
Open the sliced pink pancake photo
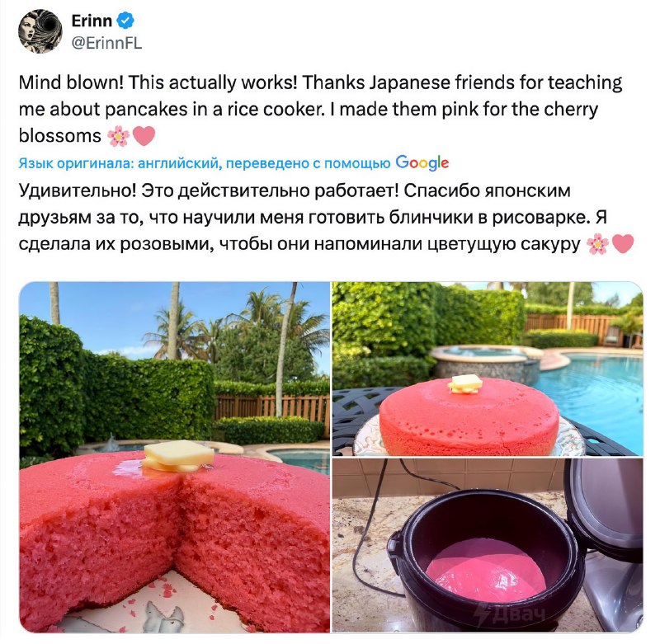click(x=175, y=458)
